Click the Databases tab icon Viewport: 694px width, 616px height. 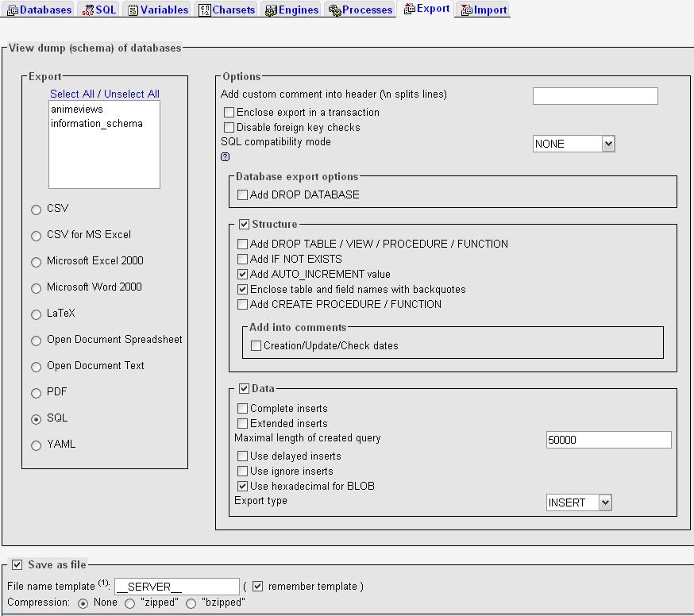[x=13, y=10]
